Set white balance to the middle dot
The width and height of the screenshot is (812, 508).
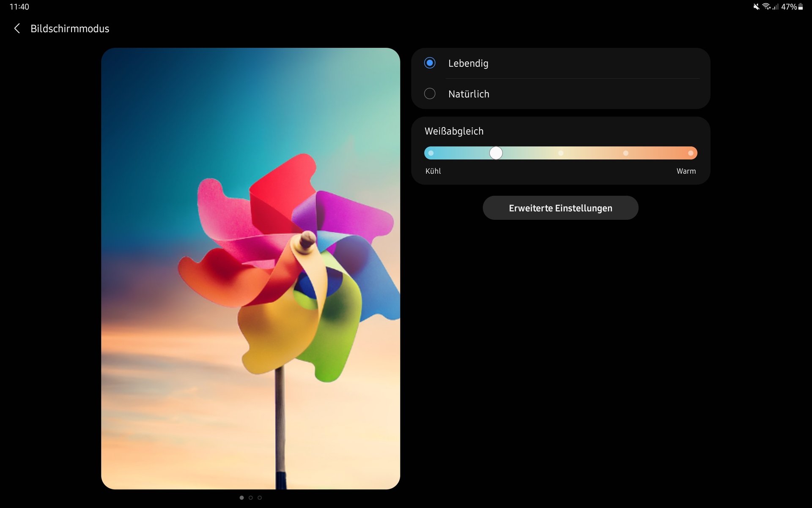(561, 153)
